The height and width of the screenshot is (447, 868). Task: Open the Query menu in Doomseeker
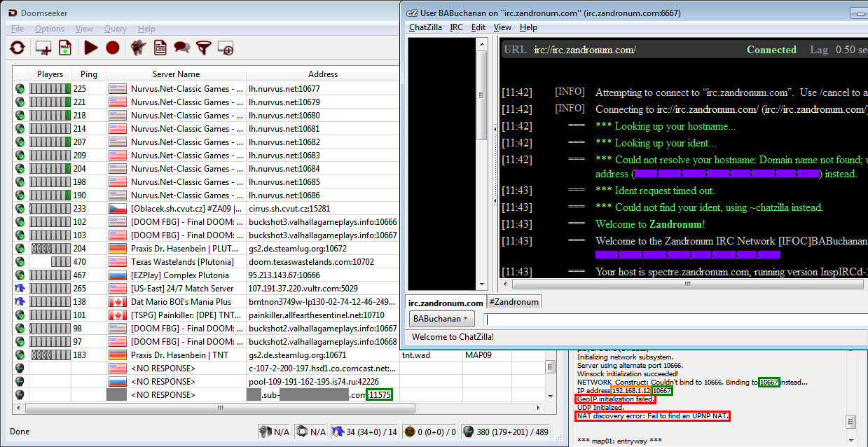116,29
